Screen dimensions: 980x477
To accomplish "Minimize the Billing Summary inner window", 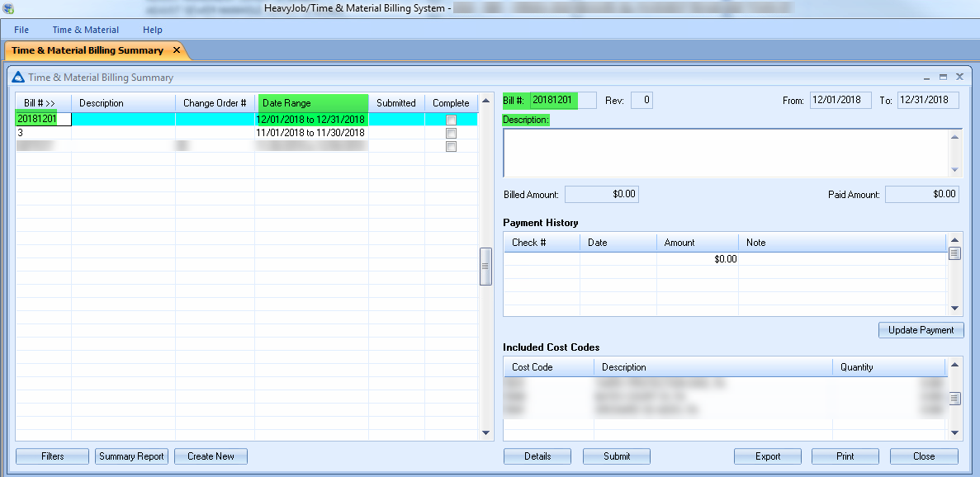I will pos(927,78).
